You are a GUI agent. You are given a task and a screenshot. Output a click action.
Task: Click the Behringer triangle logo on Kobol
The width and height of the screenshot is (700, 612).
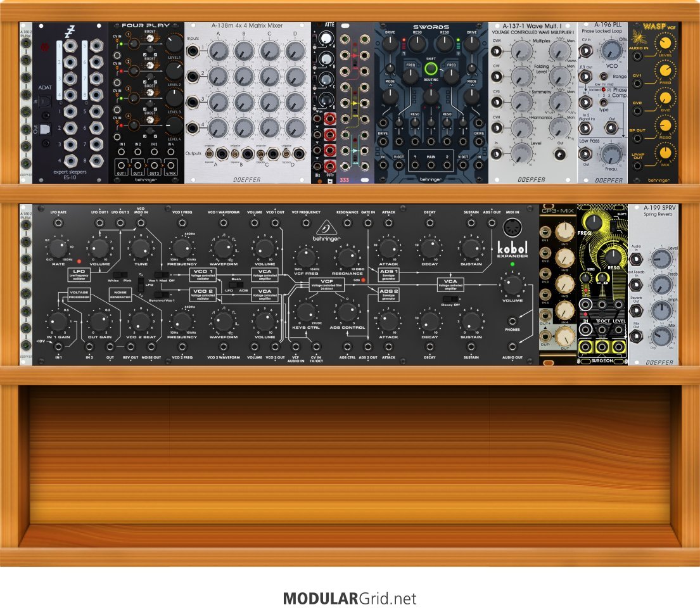[x=326, y=229]
